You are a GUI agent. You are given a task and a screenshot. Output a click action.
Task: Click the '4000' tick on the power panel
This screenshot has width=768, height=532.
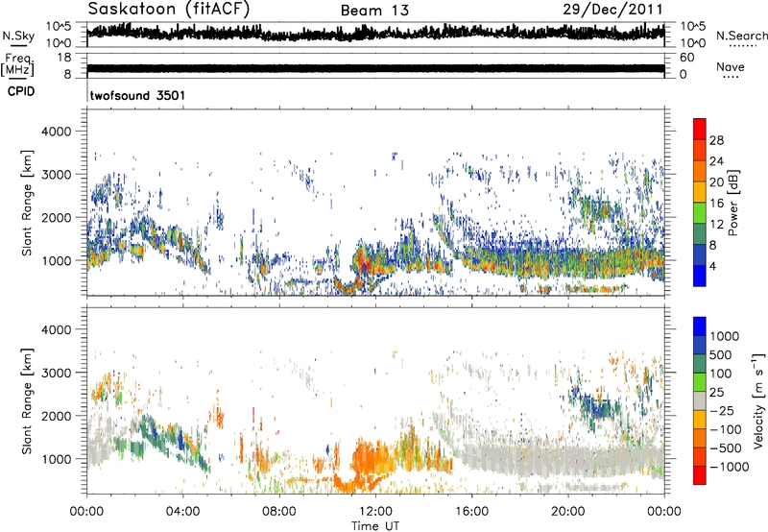56,132
